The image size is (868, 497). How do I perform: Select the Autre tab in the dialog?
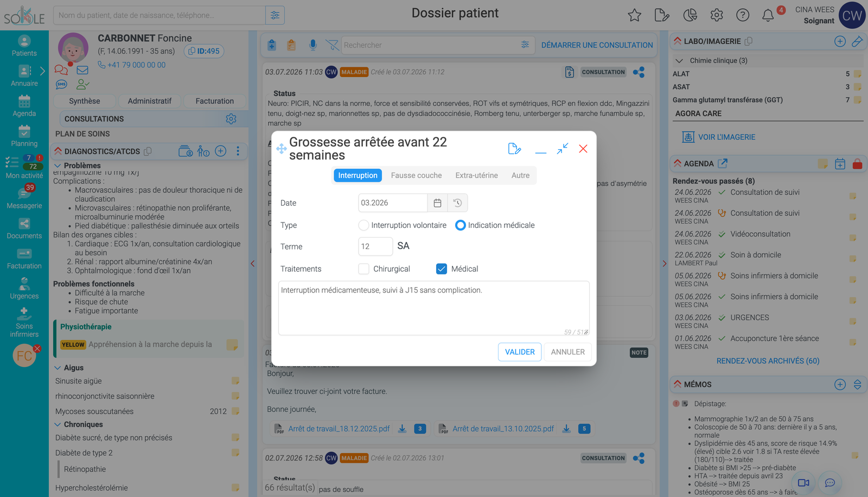pos(520,175)
